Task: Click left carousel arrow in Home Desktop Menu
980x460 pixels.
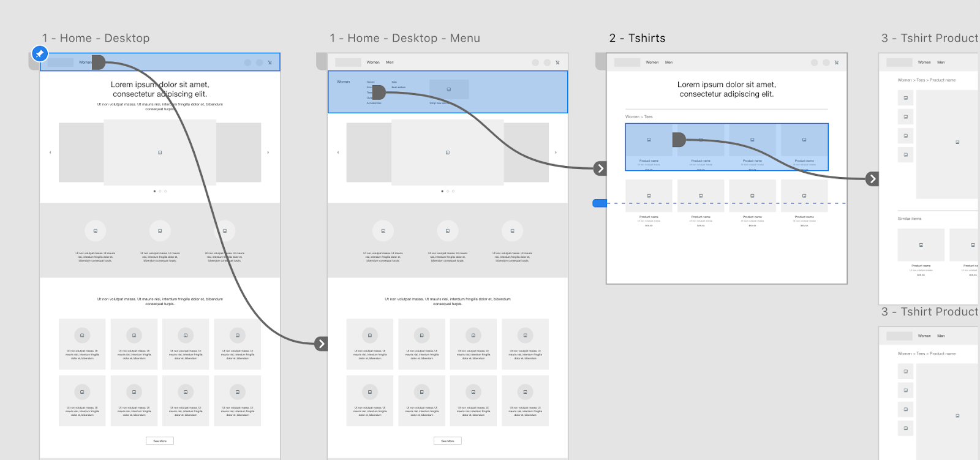Action: pyautogui.click(x=338, y=153)
